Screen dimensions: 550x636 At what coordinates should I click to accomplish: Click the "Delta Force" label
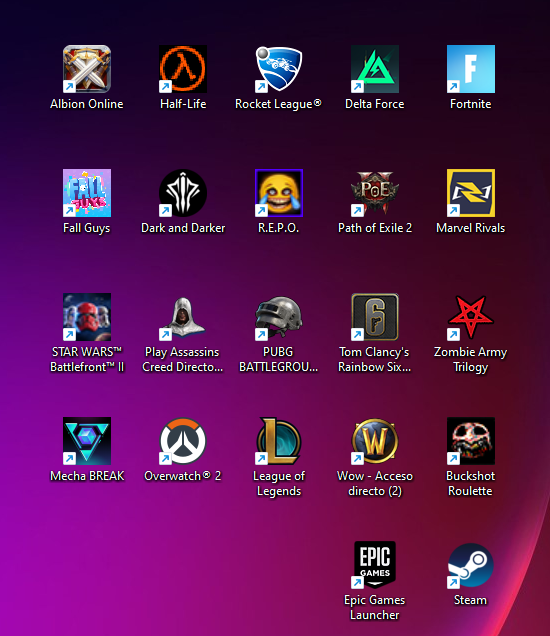point(375,104)
